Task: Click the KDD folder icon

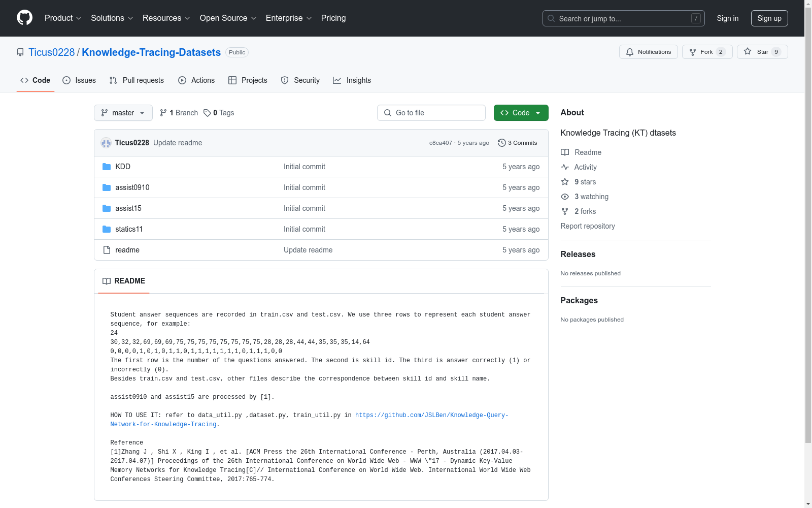Action: coord(107,167)
